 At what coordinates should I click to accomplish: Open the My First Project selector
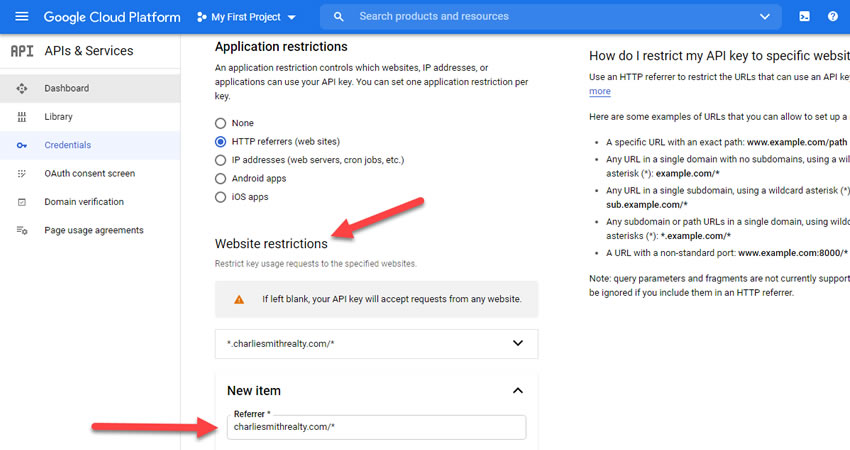point(247,17)
